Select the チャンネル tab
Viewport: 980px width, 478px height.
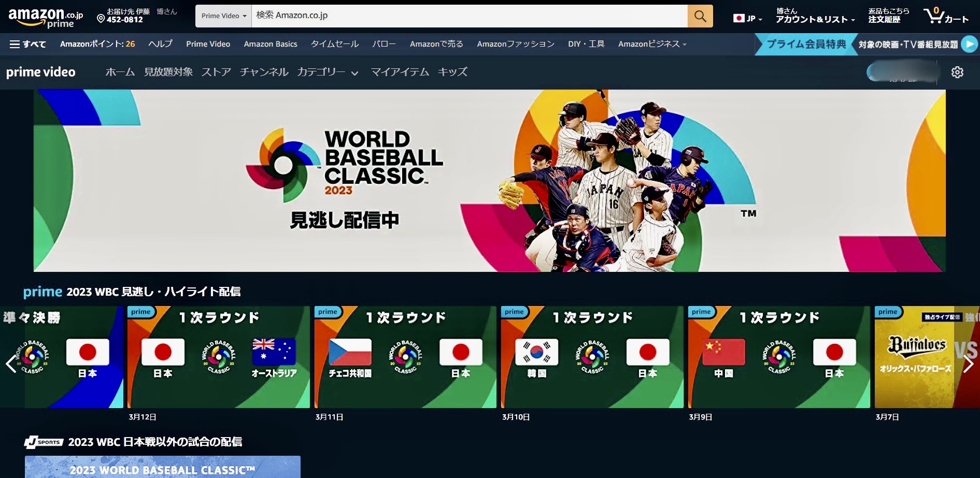tap(264, 73)
